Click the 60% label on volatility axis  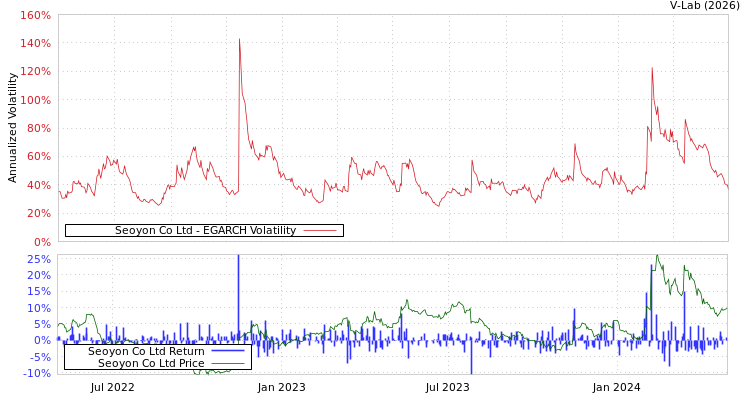tap(38, 157)
